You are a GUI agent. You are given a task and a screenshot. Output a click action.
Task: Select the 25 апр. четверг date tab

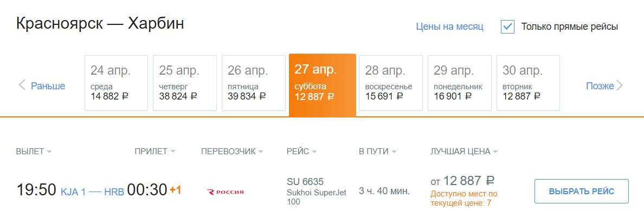(x=184, y=83)
